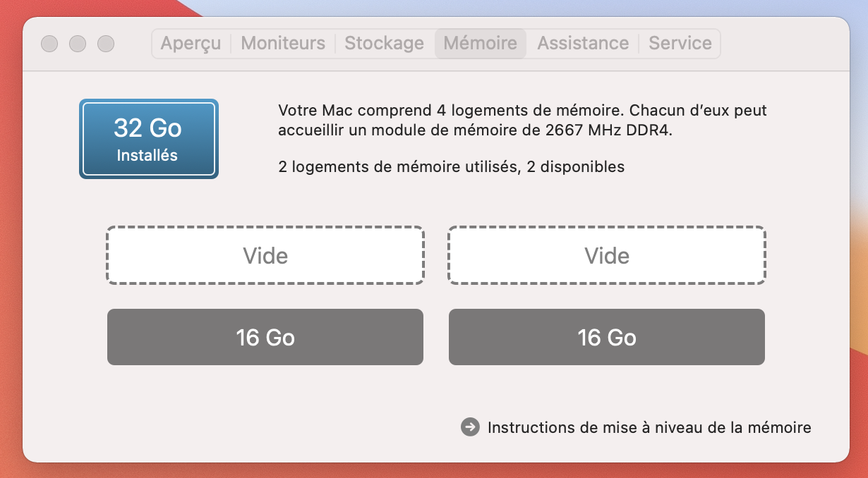Click the desktop wallpaper outside the window
868x478 pixels.
coord(860,282)
